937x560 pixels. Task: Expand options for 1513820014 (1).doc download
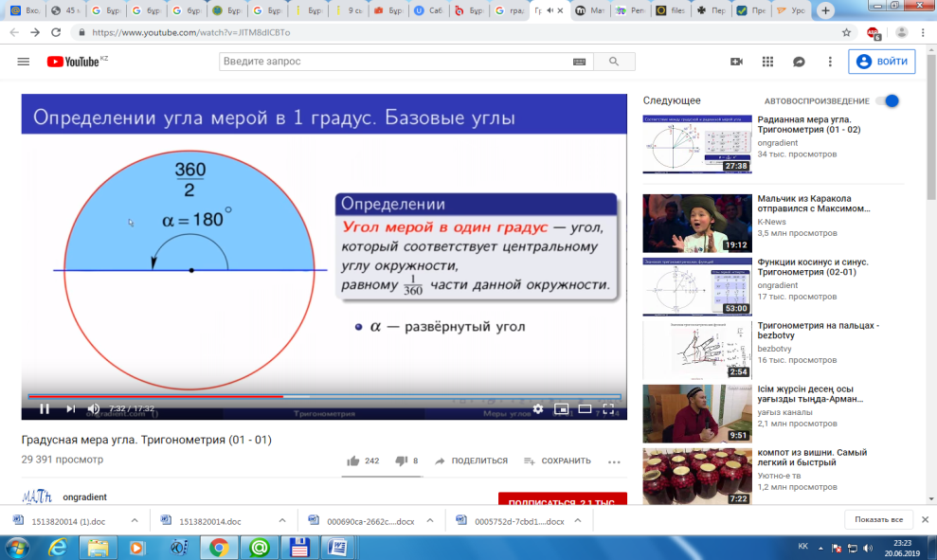[135, 521]
